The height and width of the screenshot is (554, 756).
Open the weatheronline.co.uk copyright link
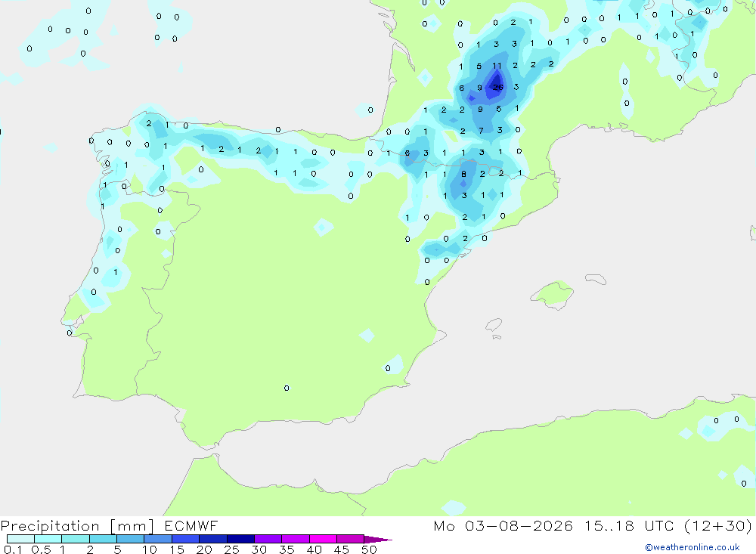coord(692,547)
